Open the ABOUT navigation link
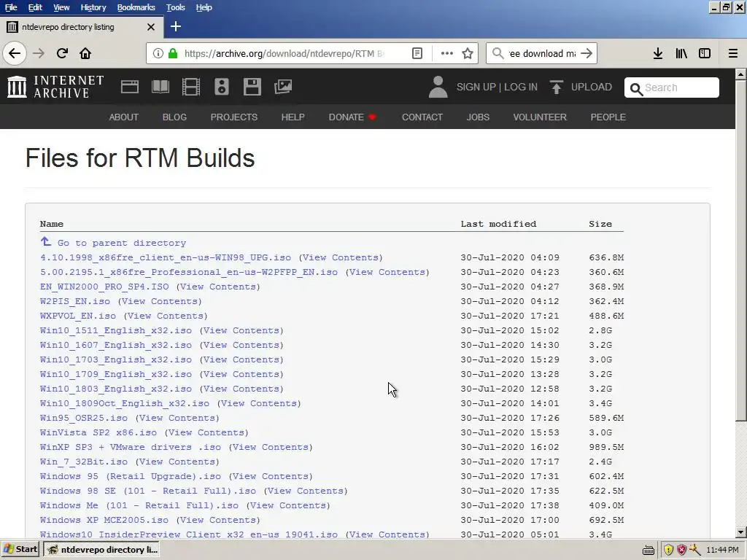The height and width of the screenshot is (560, 747). [x=124, y=117]
